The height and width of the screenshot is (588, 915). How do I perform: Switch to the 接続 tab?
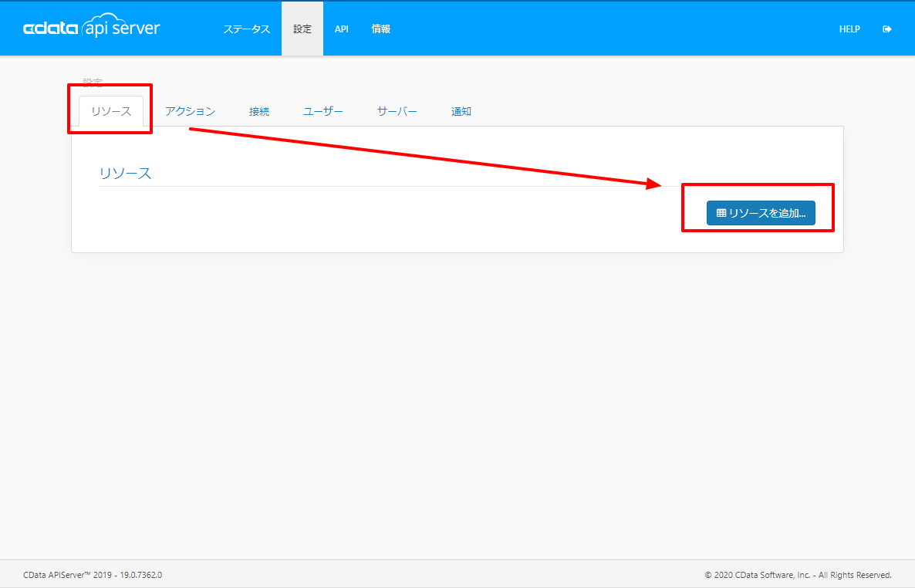coord(259,112)
